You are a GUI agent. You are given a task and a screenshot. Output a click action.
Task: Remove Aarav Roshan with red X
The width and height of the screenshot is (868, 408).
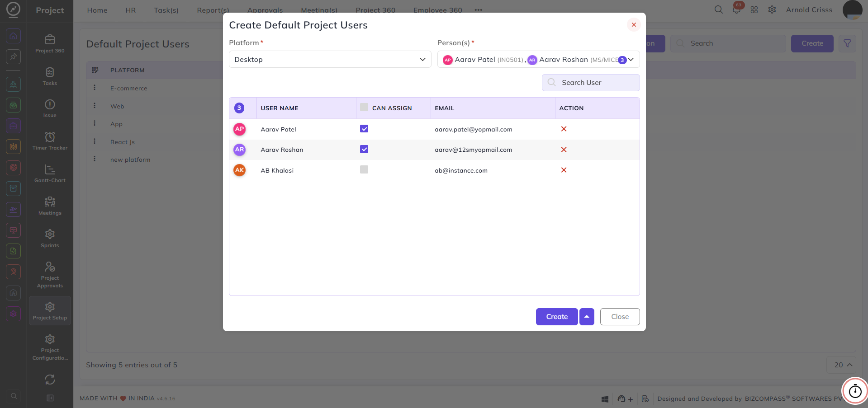click(564, 150)
